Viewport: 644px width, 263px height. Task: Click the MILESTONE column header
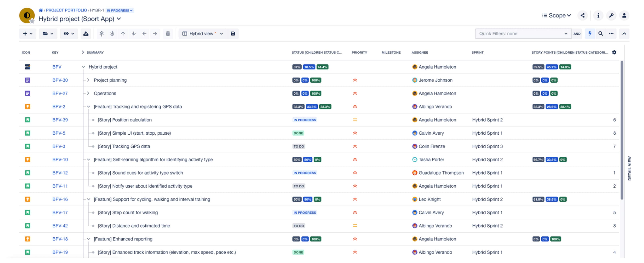[x=391, y=52]
